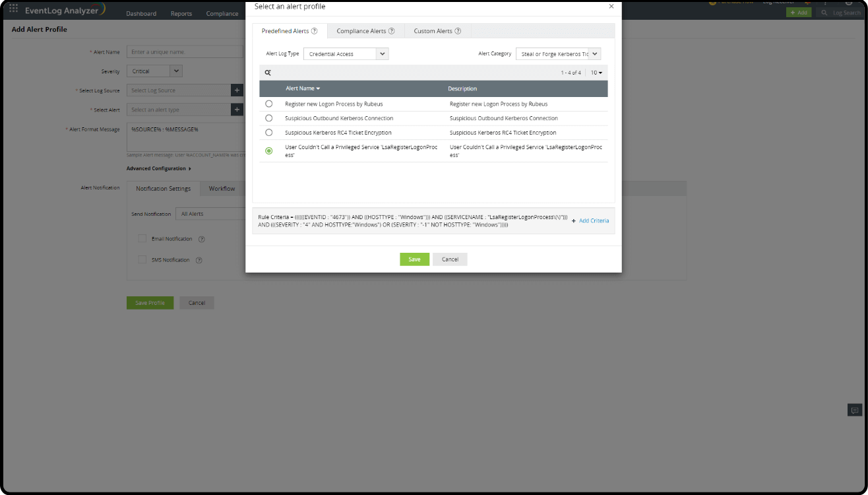The image size is (868, 495).
Task: Open the Send Notification dropdown showing All Alerts
Action: (211, 214)
